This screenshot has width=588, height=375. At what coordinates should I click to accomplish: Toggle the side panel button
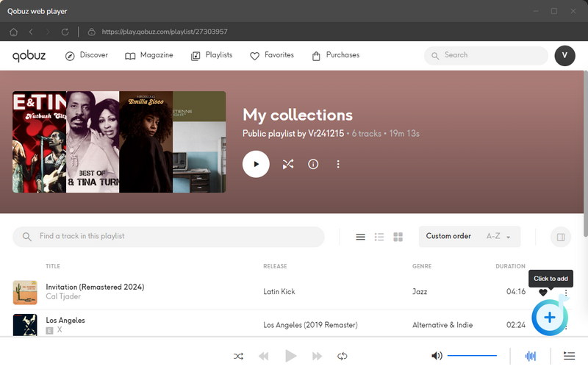click(x=561, y=237)
